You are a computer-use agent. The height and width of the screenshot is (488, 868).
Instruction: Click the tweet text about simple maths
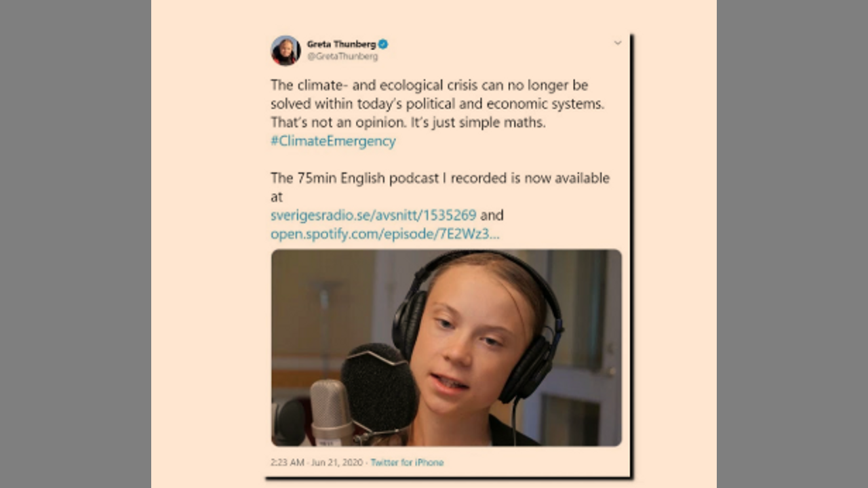click(408, 124)
